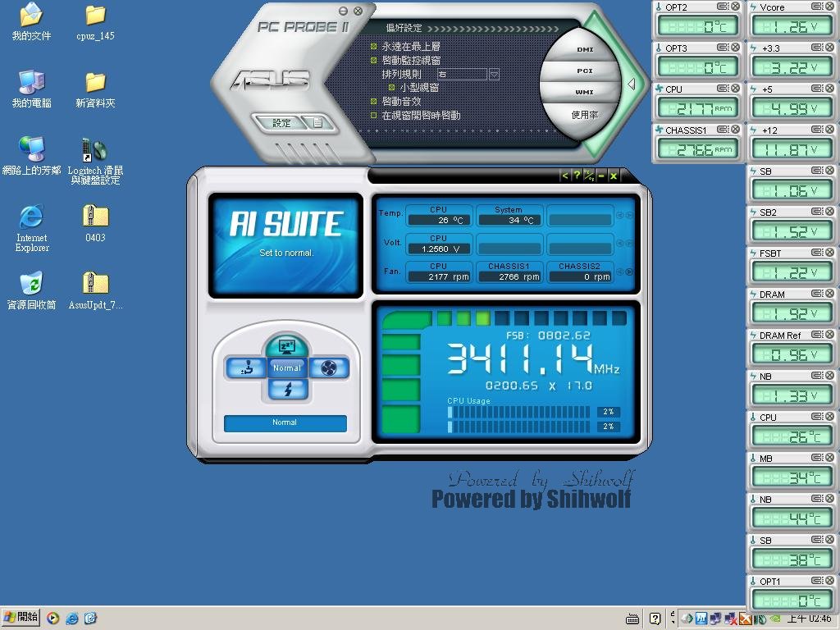Switch to the 使用率 tab
Viewport: 840px width, 630px height.
584,115
